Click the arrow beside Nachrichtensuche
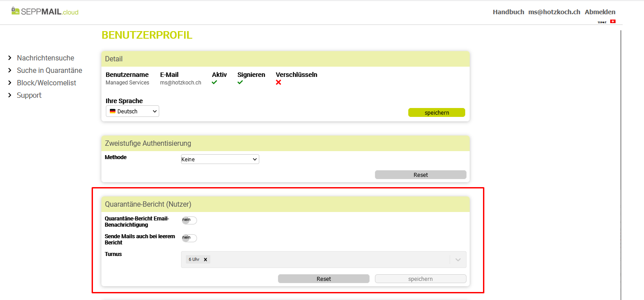The height and width of the screenshot is (300, 644). click(10, 58)
